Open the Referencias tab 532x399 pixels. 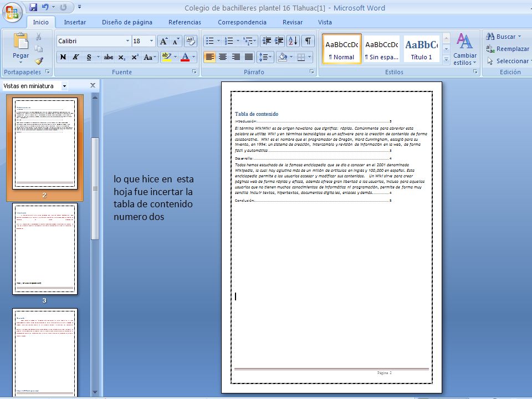click(x=185, y=22)
